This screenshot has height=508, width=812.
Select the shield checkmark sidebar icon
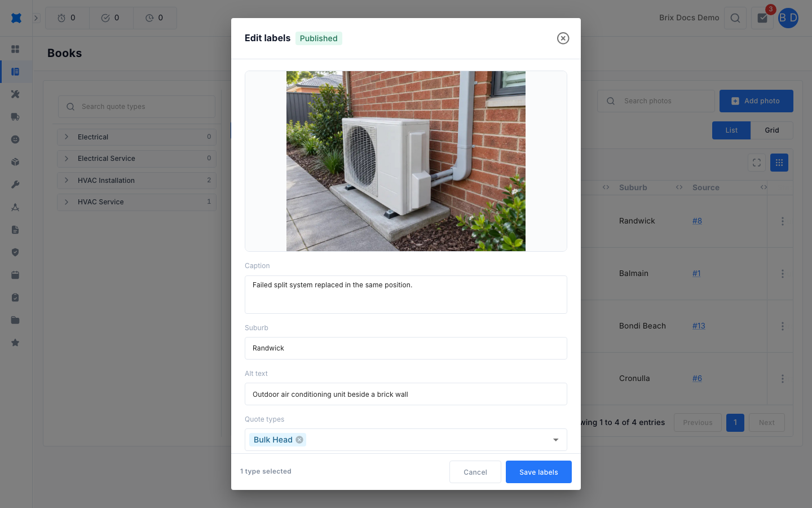15,252
